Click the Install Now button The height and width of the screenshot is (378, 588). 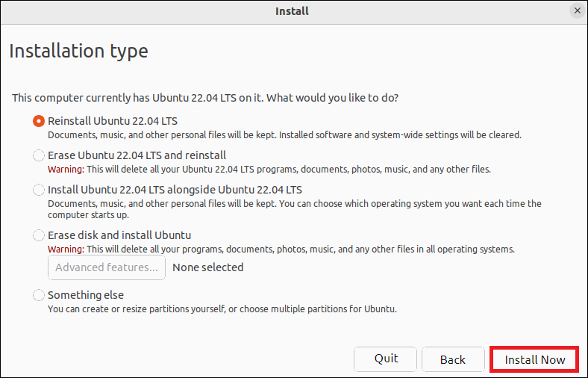click(534, 359)
